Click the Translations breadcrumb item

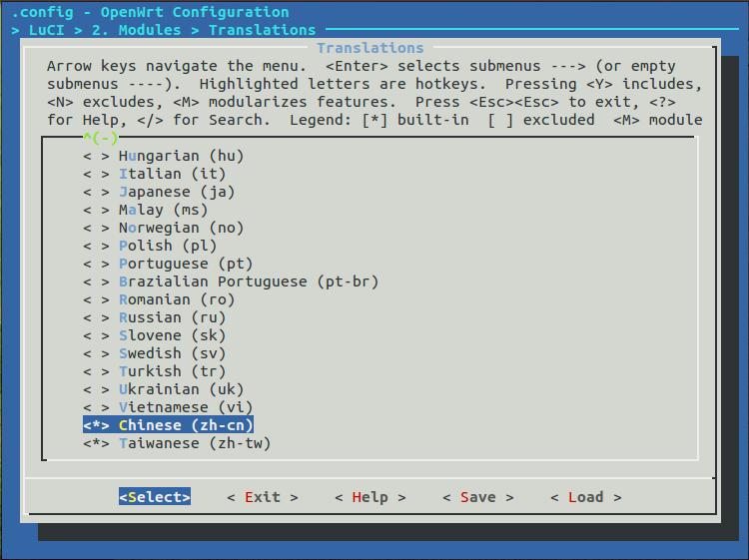[263, 30]
